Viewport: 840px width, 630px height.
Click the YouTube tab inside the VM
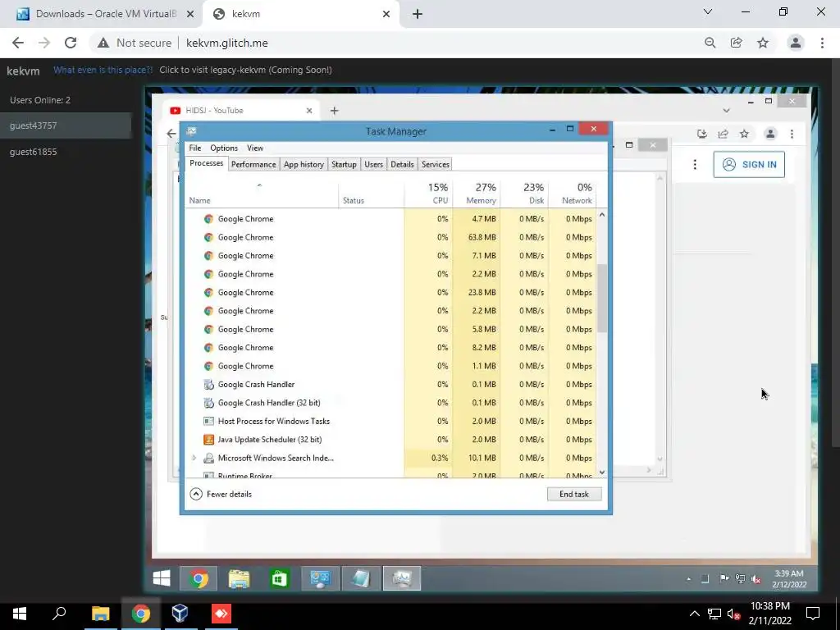(x=242, y=111)
